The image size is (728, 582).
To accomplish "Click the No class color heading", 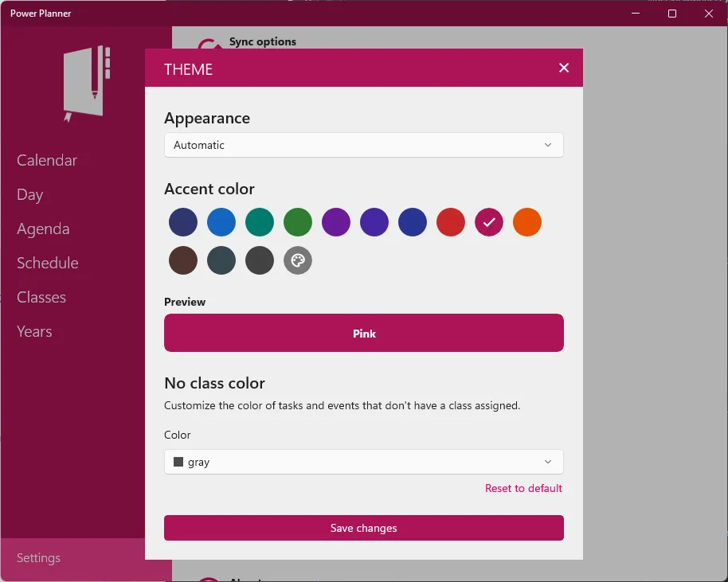I will [x=214, y=383].
